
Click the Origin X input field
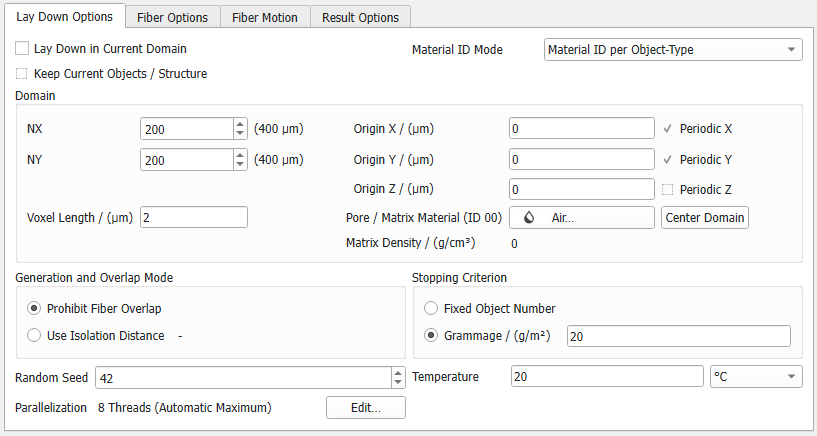pos(581,128)
